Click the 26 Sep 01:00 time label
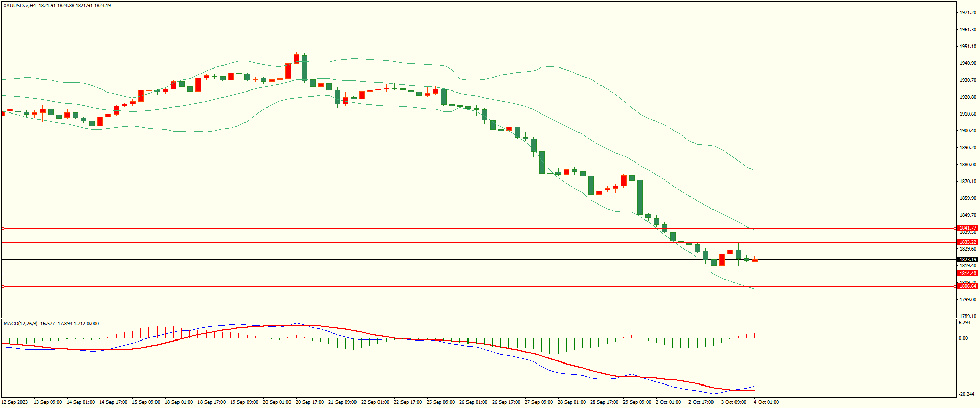This screenshot has height=408, width=980. [x=474, y=402]
